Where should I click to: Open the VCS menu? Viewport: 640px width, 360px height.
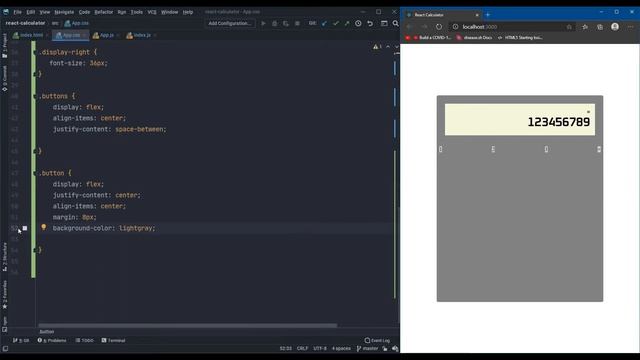point(152,12)
